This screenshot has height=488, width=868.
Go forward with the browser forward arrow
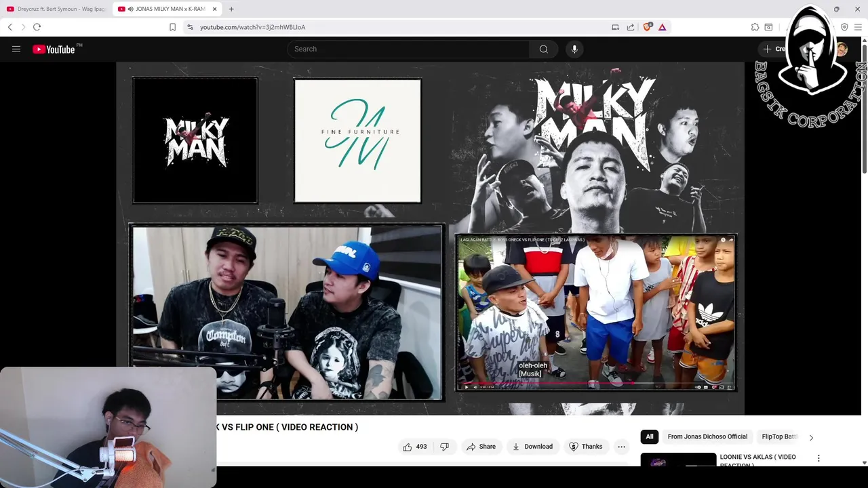23,27
